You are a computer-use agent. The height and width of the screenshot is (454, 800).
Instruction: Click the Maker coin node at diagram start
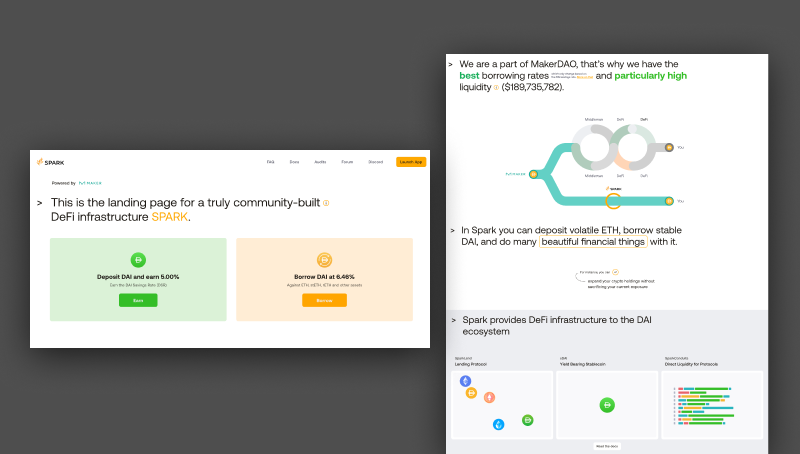(533, 174)
